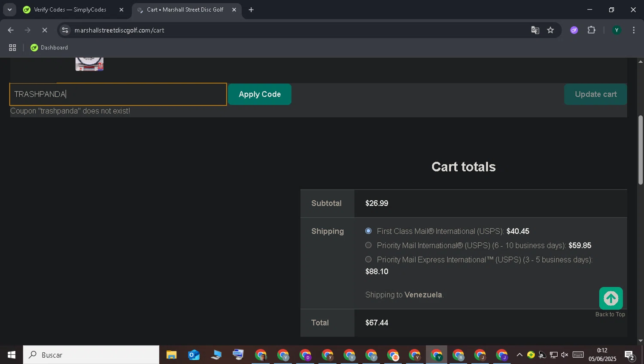Image resolution: width=644 pixels, height=364 pixels.
Task: Click the muted volume tray icon
Action: pyautogui.click(x=565, y=355)
